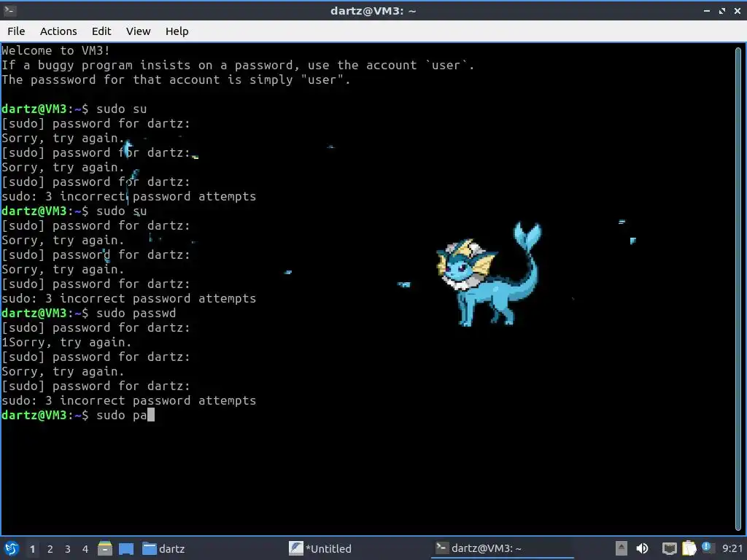
Task: Switch to workspace 1
Action: pyautogui.click(x=32, y=549)
